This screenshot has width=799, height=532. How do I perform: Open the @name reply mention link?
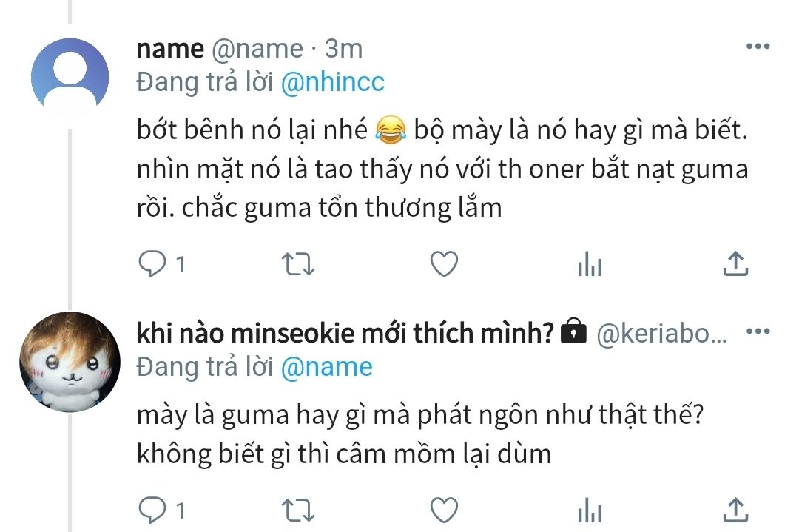tap(326, 367)
